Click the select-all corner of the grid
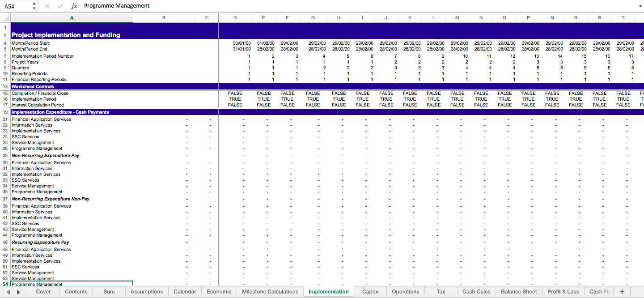The height and width of the screenshot is (298, 644). click(x=5, y=18)
